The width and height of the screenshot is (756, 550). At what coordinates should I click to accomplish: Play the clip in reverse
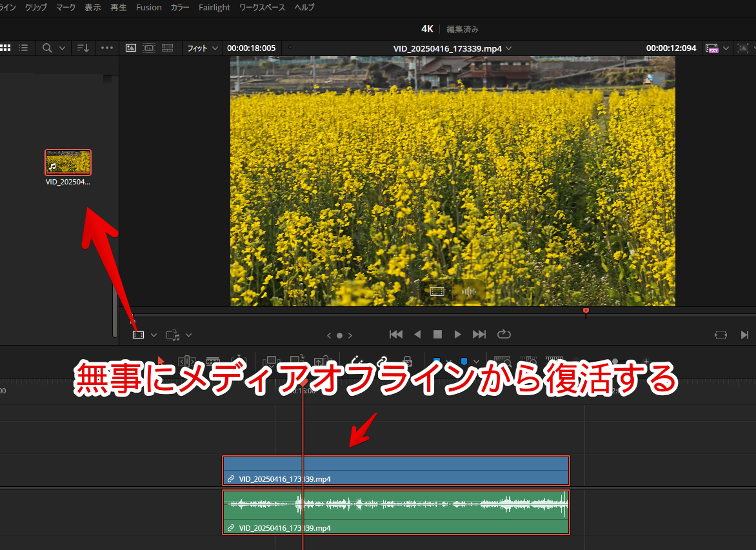[x=417, y=334]
